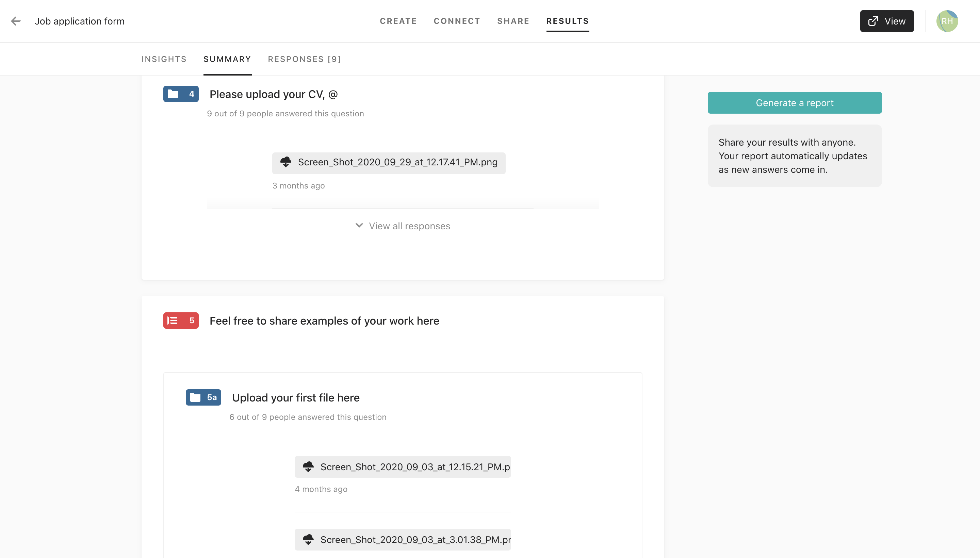Open the Responses [9] sub-tab

[304, 59]
